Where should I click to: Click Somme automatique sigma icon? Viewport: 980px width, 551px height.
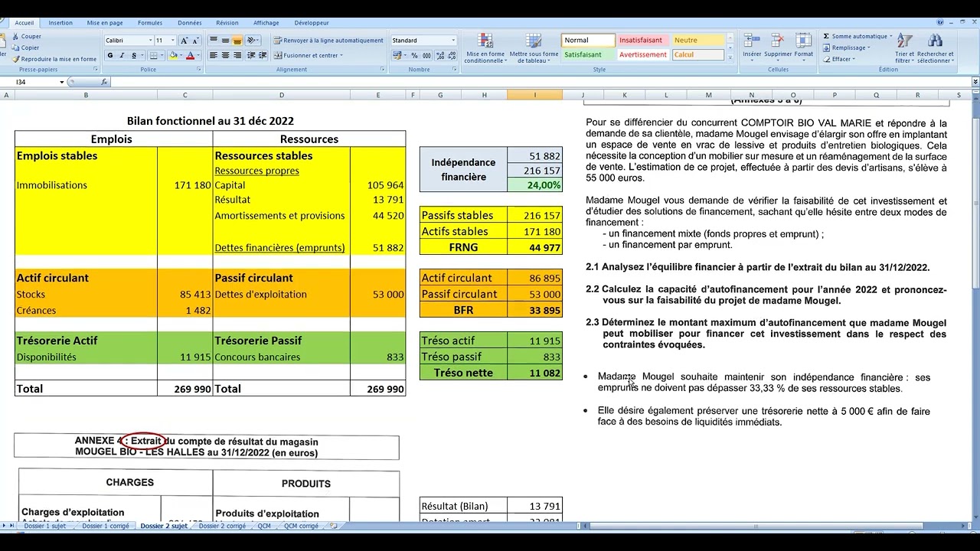[826, 36]
